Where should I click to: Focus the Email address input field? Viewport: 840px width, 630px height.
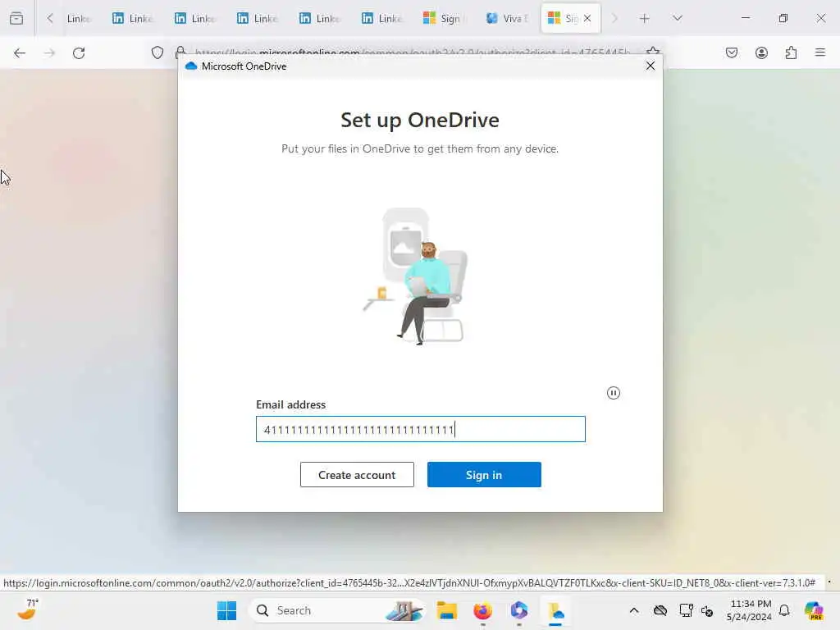click(421, 429)
